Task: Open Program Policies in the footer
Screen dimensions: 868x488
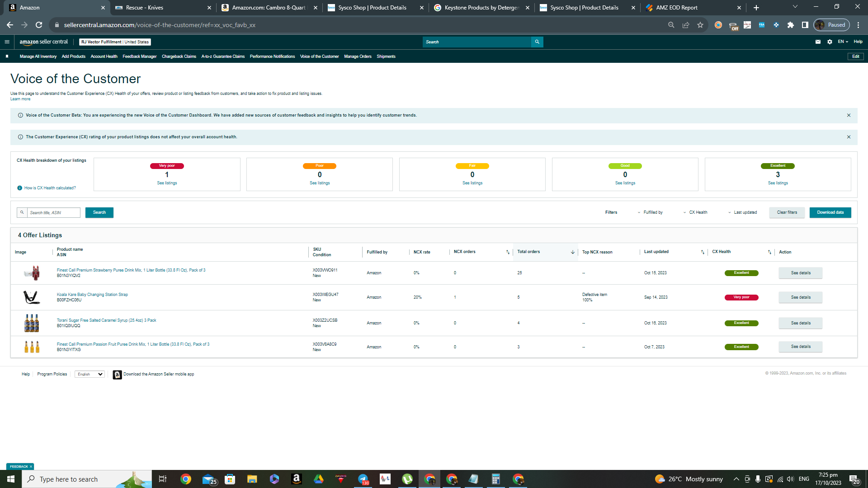Action: coord(52,374)
